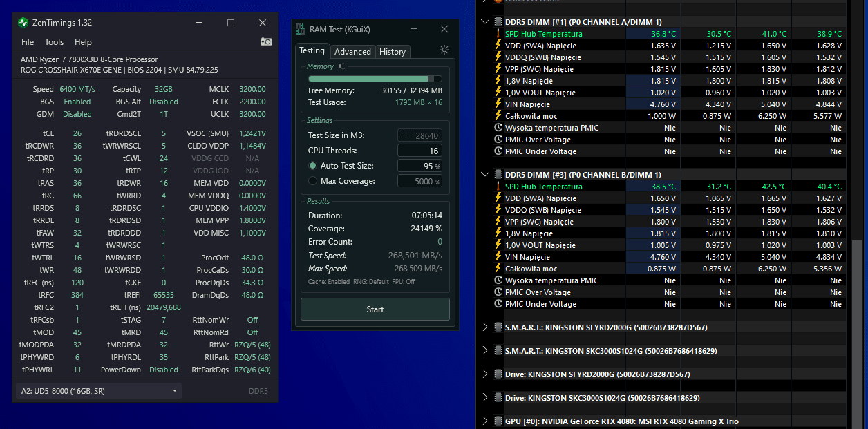This screenshot has width=868, height=429.
Task: Click the CPU Threads input field
Action: coord(419,151)
